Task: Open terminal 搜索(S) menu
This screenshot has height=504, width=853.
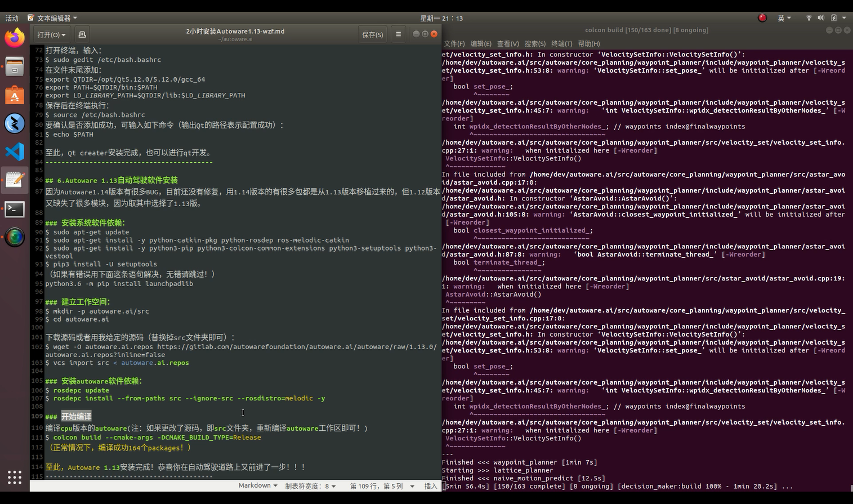Action: [x=535, y=43]
